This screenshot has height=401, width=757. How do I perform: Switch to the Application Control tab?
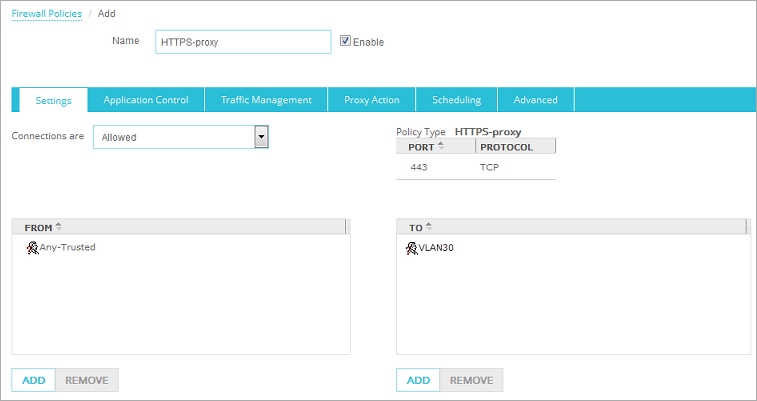coord(146,100)
